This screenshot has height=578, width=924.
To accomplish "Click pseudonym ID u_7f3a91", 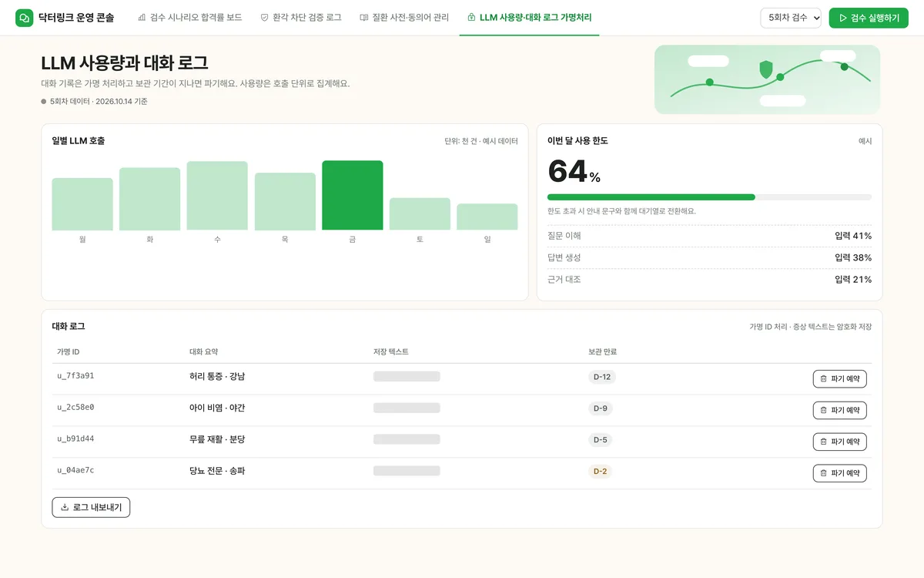I will [x=75, y=376].
